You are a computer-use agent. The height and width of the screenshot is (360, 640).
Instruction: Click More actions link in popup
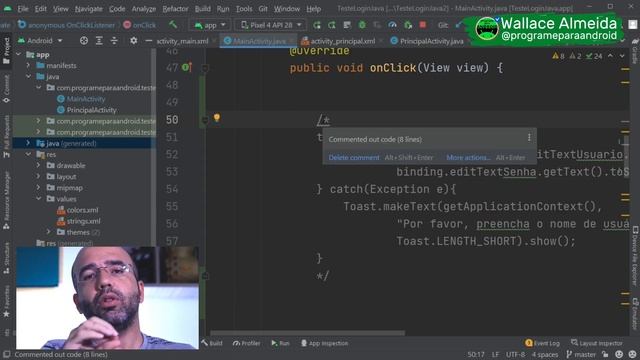[468, 158]
